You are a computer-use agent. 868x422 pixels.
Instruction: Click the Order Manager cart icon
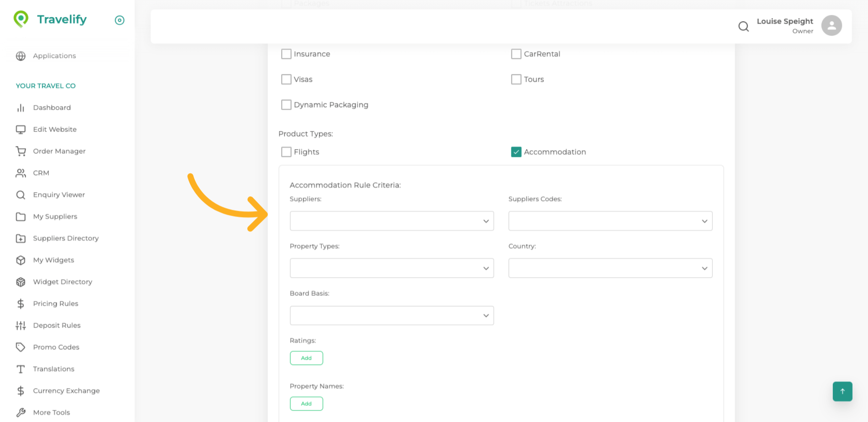(21, 151)
